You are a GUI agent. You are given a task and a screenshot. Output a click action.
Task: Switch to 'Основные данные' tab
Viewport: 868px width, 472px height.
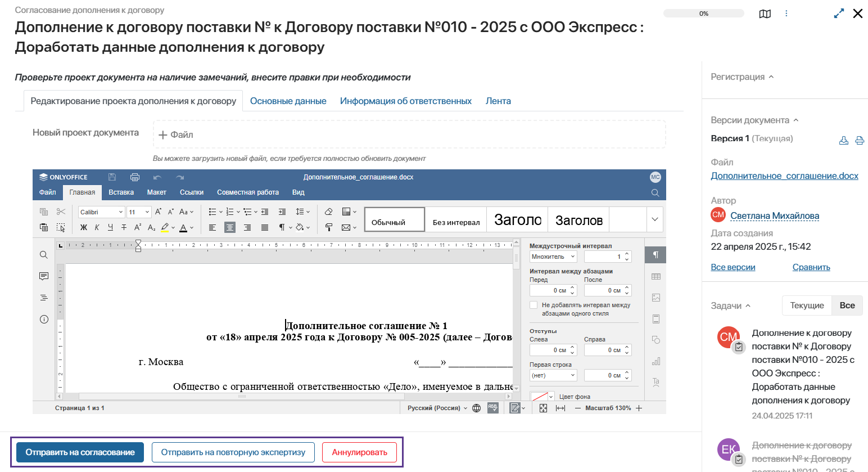(288, 101)
